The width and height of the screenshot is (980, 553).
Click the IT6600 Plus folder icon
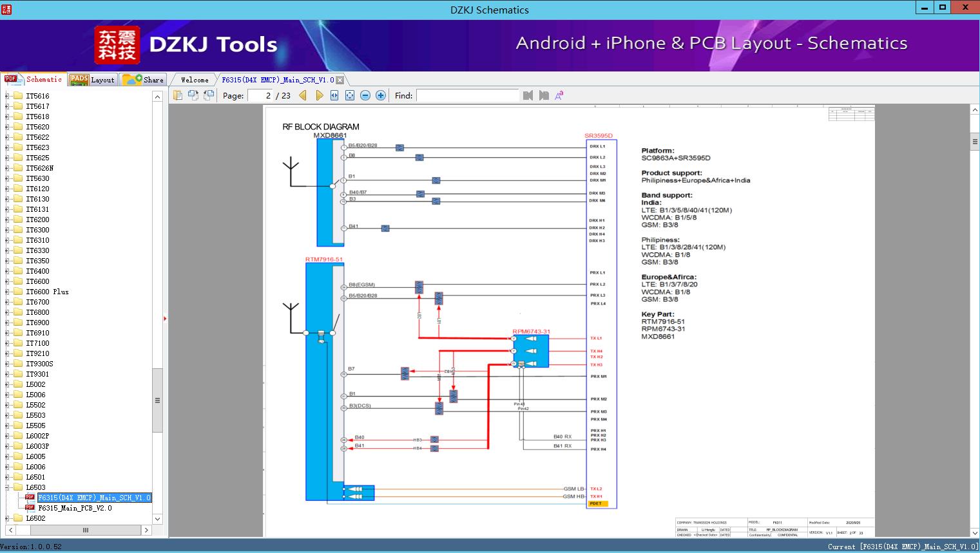coord(18,292)
